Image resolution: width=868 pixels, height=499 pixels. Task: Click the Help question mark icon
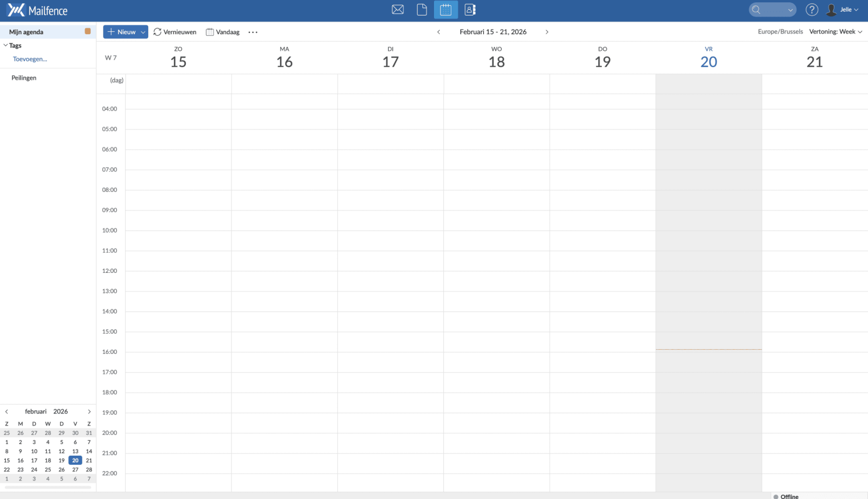point(812,10)
